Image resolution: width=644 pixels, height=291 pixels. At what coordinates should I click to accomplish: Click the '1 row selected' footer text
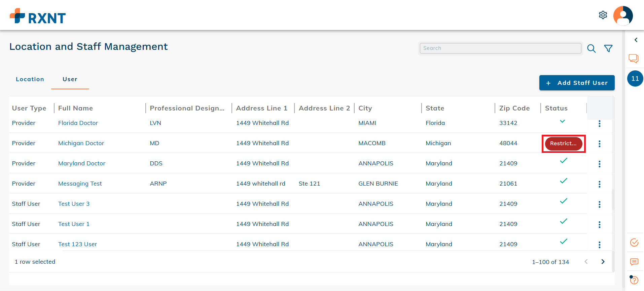pos(35,262)
